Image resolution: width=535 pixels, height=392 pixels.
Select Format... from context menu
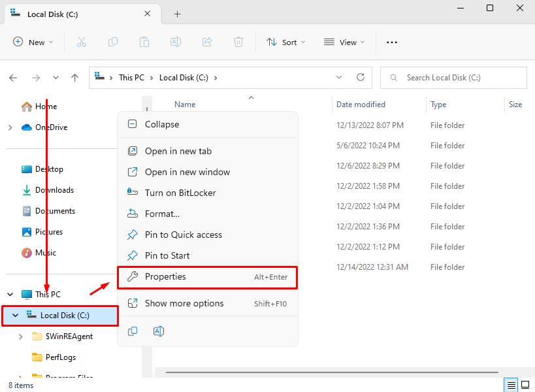208,214
